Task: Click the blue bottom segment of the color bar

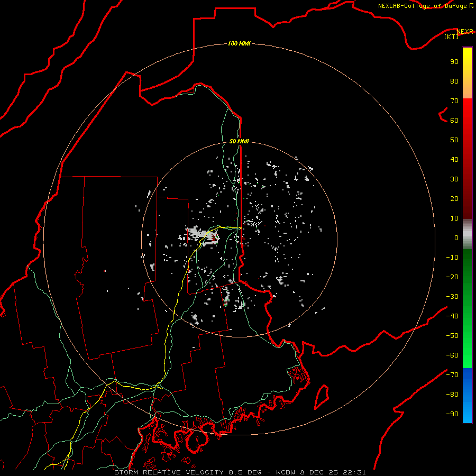Action: (467, 396)
